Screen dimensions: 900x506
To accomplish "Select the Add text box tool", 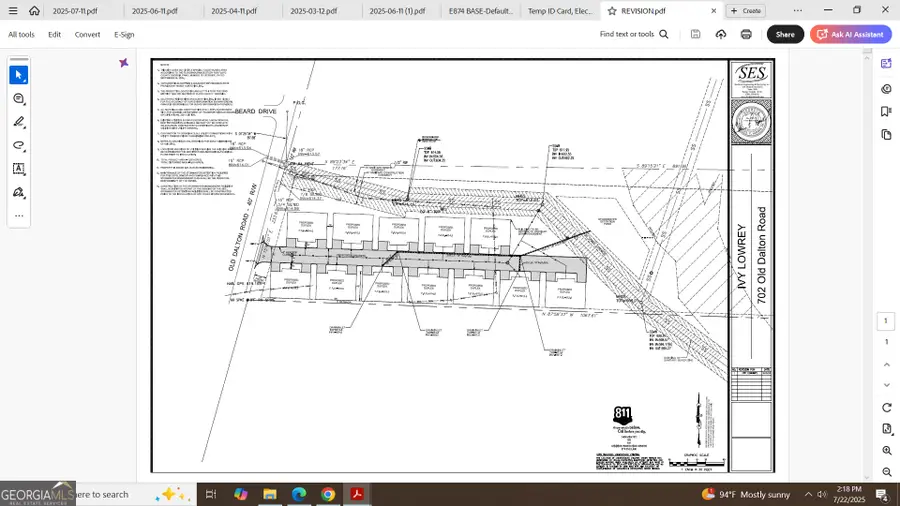I will point(18,169).
